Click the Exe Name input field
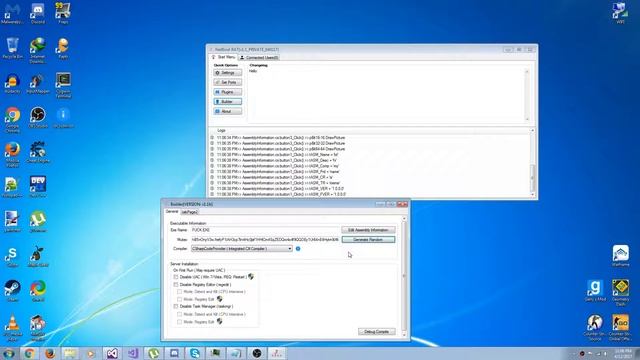 click(x=264, y=230)
